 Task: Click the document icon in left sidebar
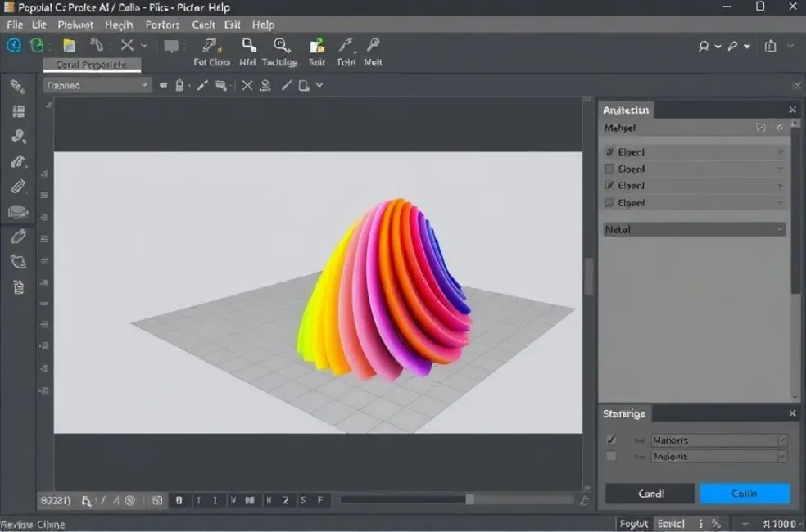18,287
